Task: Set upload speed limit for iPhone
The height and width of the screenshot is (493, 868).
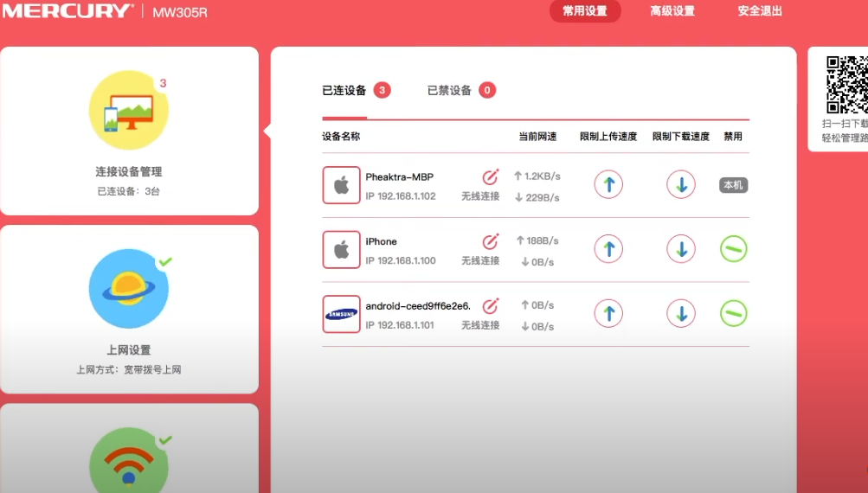Action: pyautogui.click(x=608, y=249)
